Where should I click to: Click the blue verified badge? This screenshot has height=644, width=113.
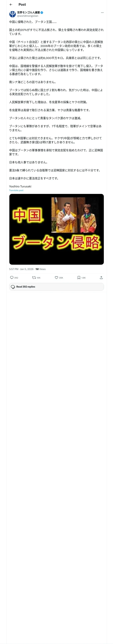pyautogui.click(x=42, y=13)
